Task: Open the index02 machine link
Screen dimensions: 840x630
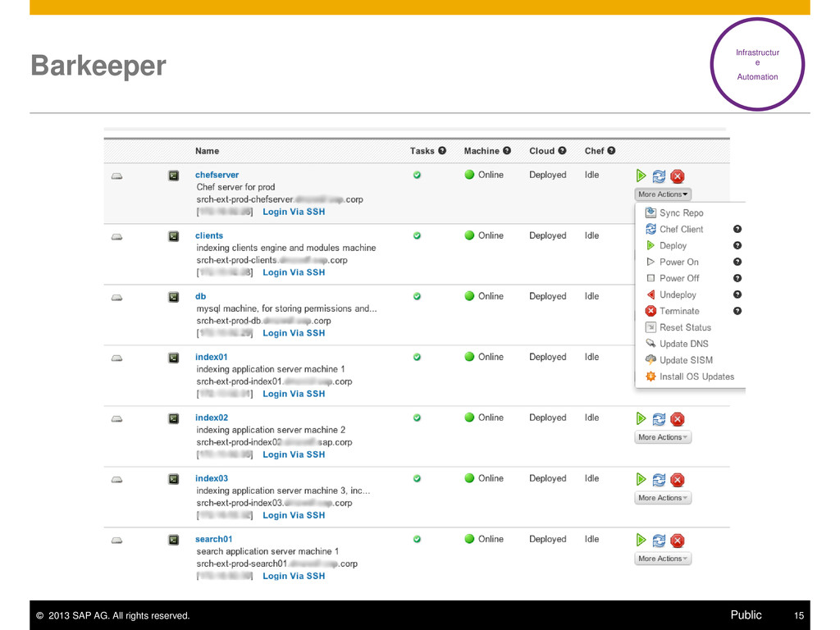Action: 212,418
